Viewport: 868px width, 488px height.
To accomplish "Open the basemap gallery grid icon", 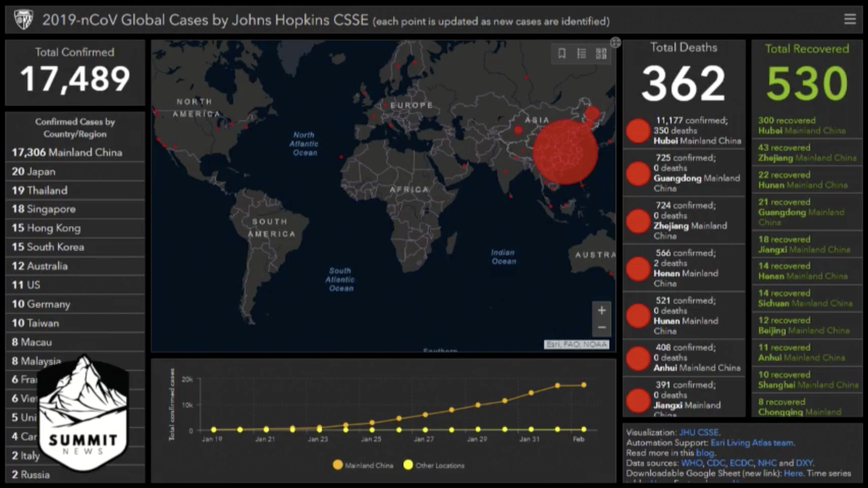I will tap(601, 53).
